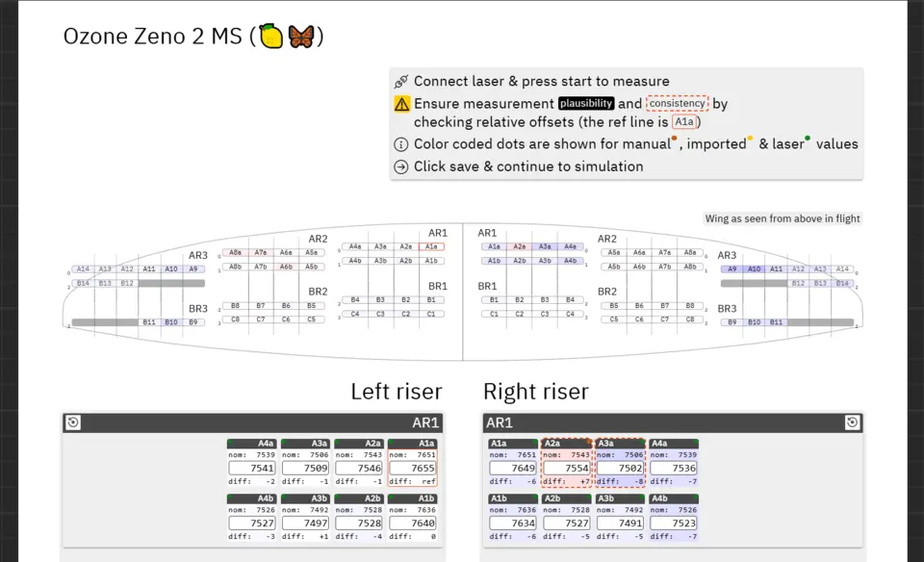Edit Left riser A2b value 7528

coord(359,524)
